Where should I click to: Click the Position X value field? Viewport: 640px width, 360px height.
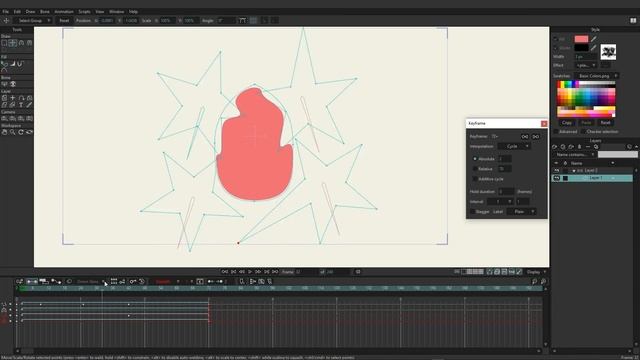point(107,20)
